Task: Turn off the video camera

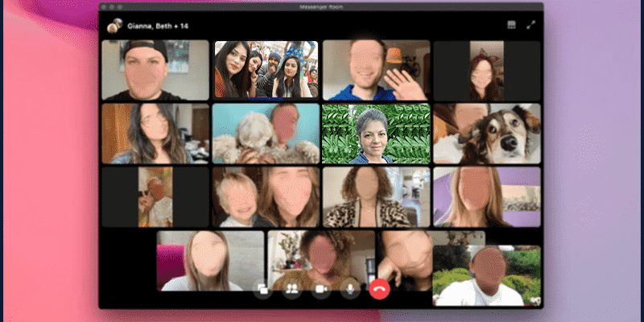Action: [x=321, y=290]
